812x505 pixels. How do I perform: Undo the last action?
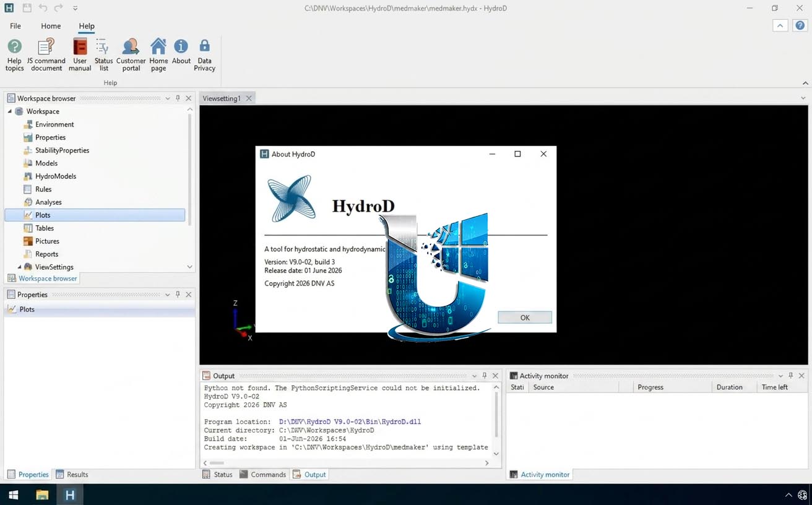click(x=43, y=8)
